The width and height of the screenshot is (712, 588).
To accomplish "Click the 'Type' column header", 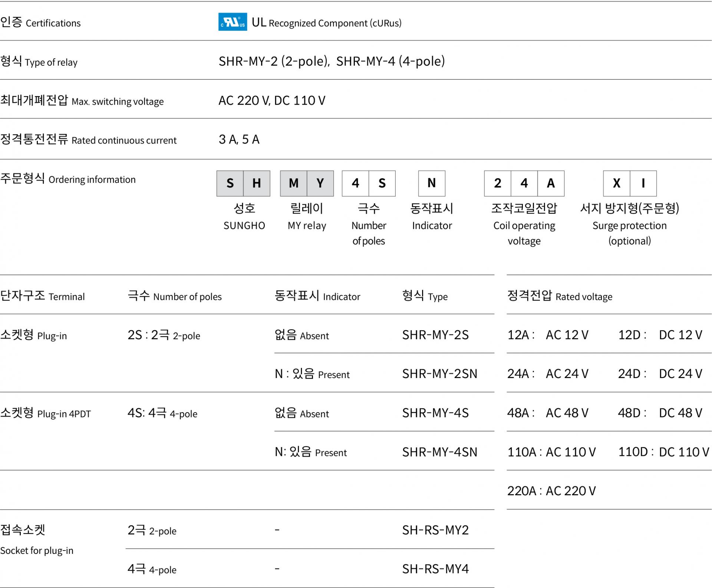I will [425, 296].
